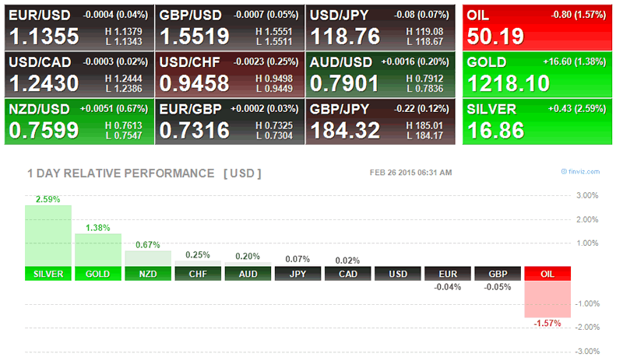Image resolution: width=623 pixels, height=364 pixels.
Task: Click the SILVER bar label in chart
Action: [48, 274]
